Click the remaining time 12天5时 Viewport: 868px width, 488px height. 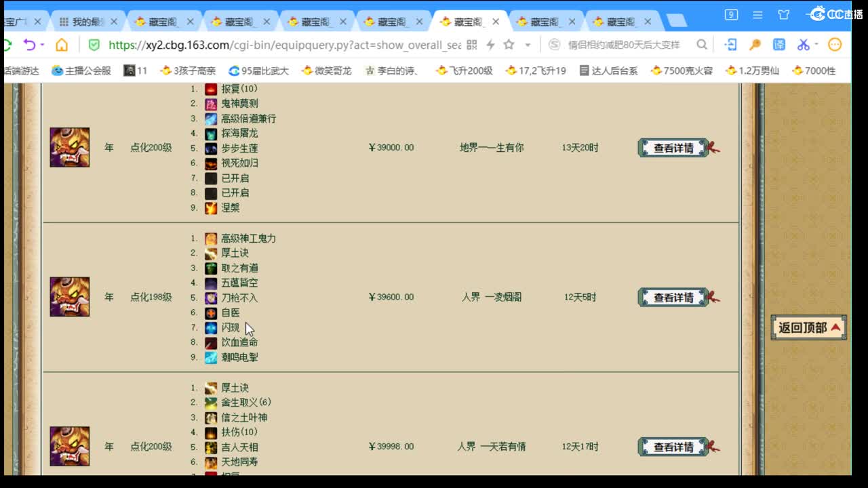pos(580,298)
